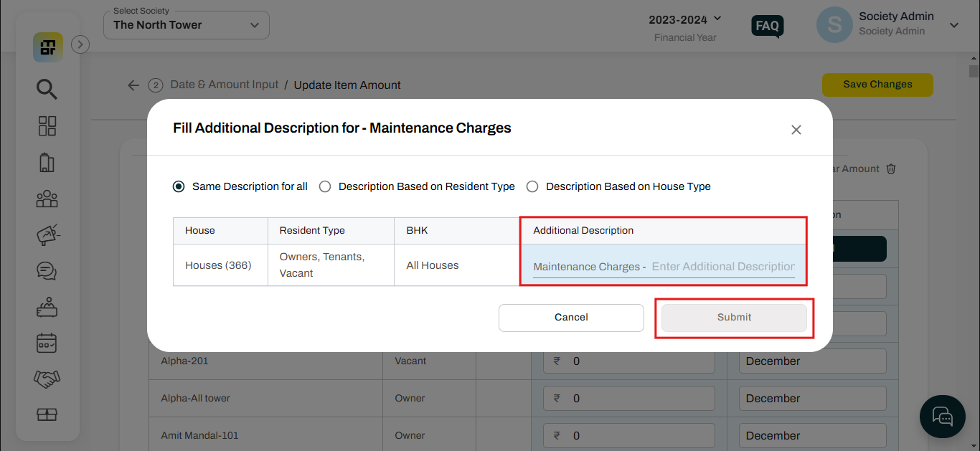Click the FAQ speech bubble icon

(767, 27)
